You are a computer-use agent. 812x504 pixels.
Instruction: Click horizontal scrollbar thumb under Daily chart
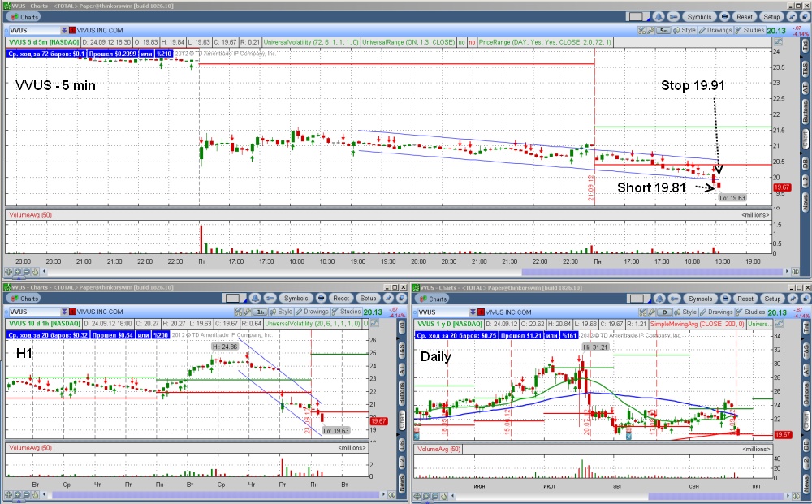pyautogui.click(x=715, y=497)
